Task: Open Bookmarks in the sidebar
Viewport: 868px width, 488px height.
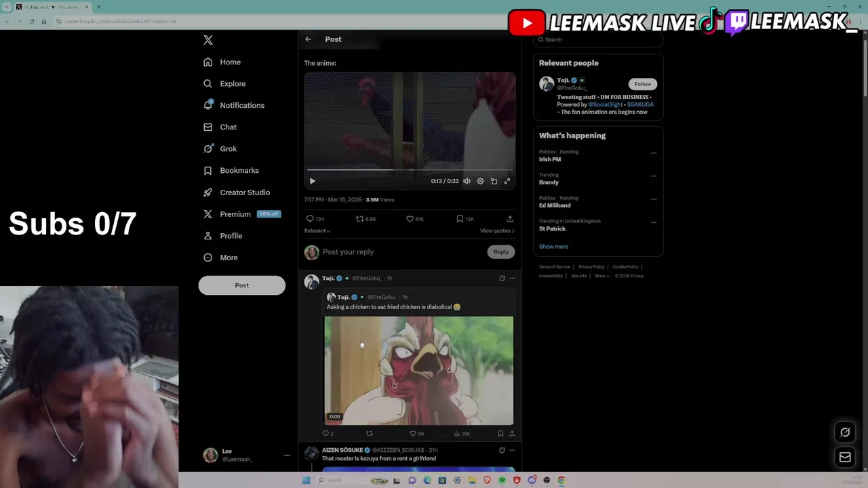Action: pyautogui.click(x=231, y=170)
